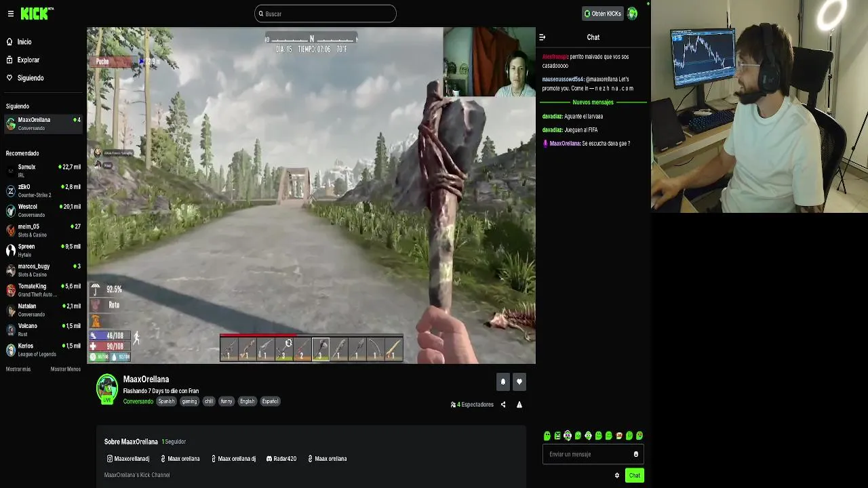Viewport: 868px width, 488px height.
Task: Open recommended channel Kerios
Action: click(x=43, y=350)
